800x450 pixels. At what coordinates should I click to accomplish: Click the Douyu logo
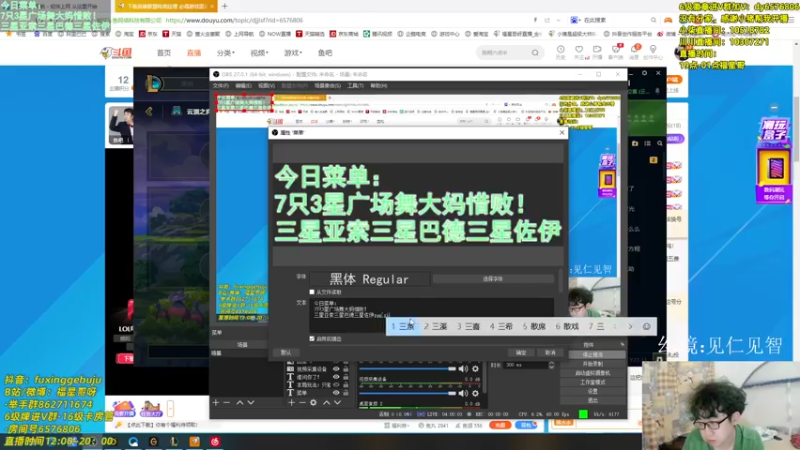[116, 53]
